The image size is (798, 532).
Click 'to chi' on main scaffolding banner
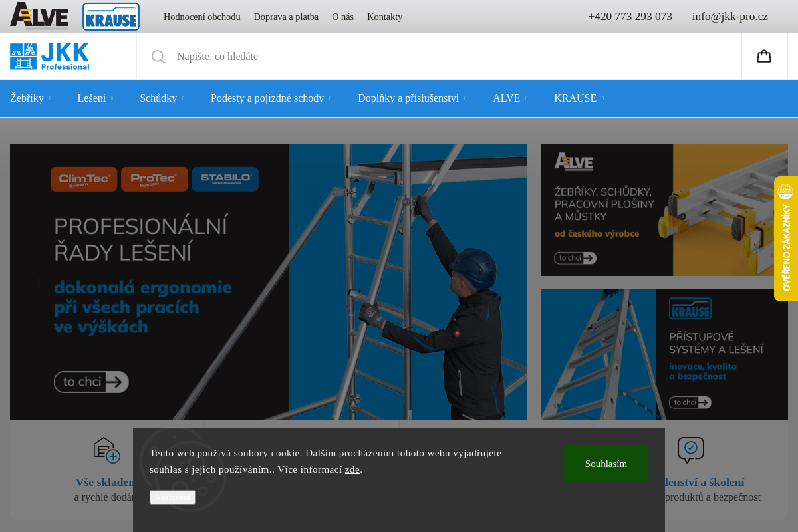(91, 382)
